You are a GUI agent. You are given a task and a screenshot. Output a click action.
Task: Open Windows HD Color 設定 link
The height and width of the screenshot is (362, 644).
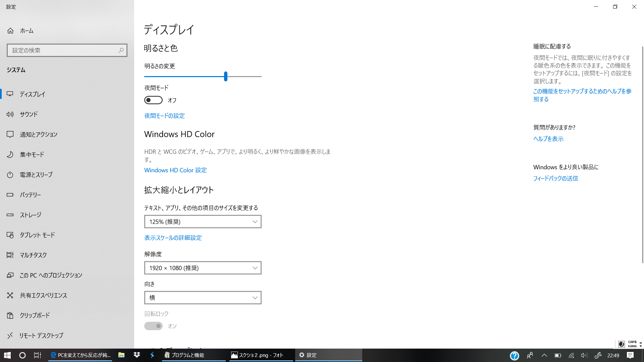click(x=175, y=170)
